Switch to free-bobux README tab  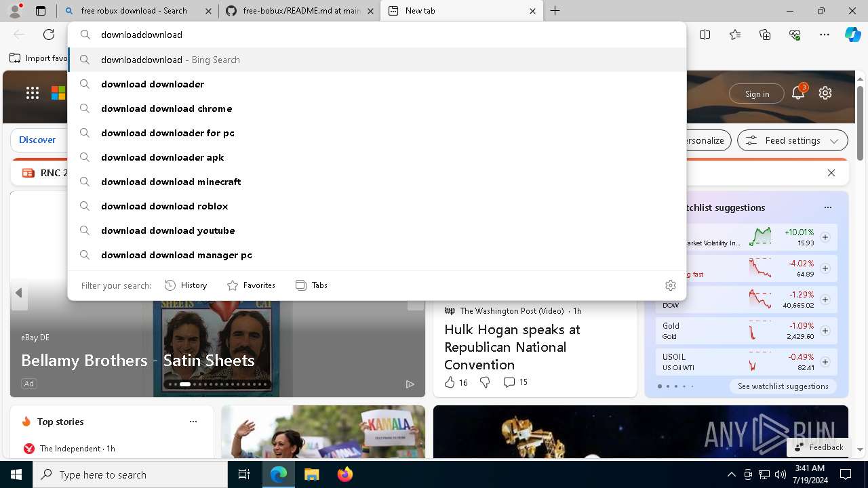click(x=300, y=11)
